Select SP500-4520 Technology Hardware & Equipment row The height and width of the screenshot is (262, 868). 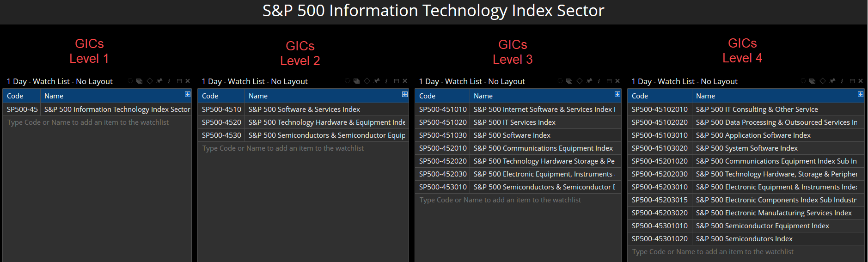(303, 122)
